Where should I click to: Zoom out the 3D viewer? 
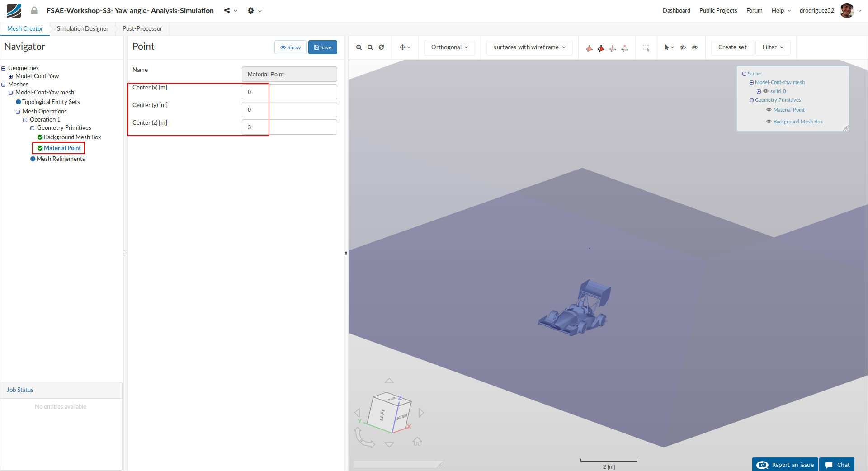[x=370, y=47]
